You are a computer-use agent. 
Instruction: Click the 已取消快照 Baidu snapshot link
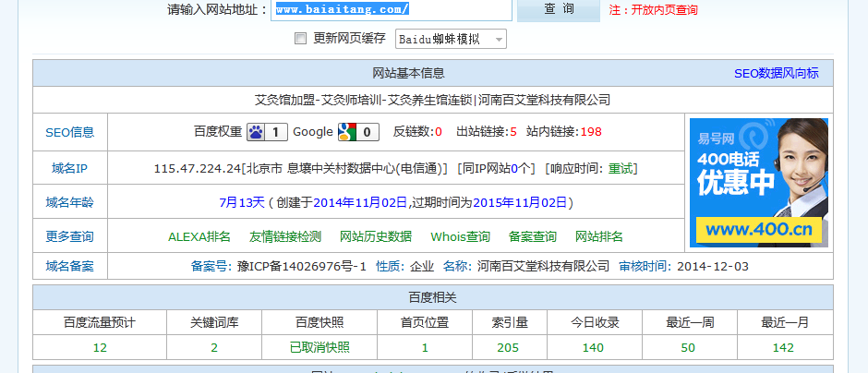[x=319, y=347]
